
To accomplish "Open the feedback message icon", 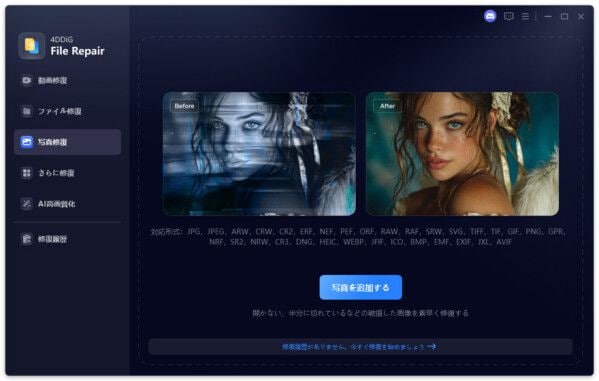I will 508,16.
